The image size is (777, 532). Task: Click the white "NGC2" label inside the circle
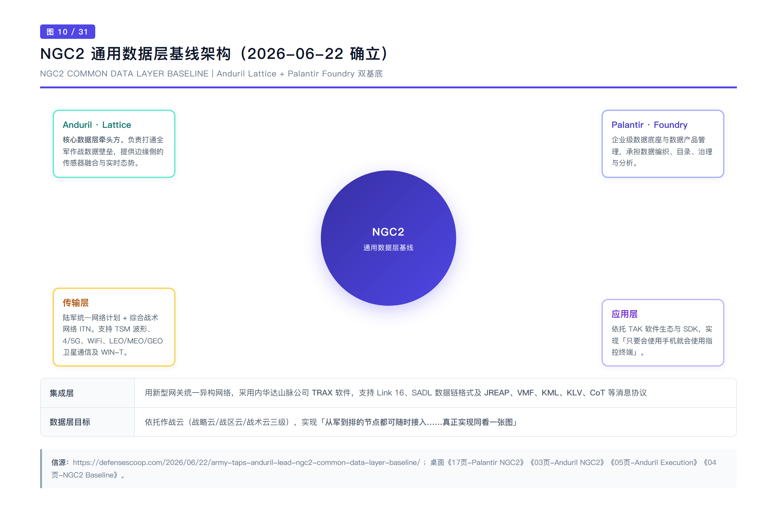[388, 232]
